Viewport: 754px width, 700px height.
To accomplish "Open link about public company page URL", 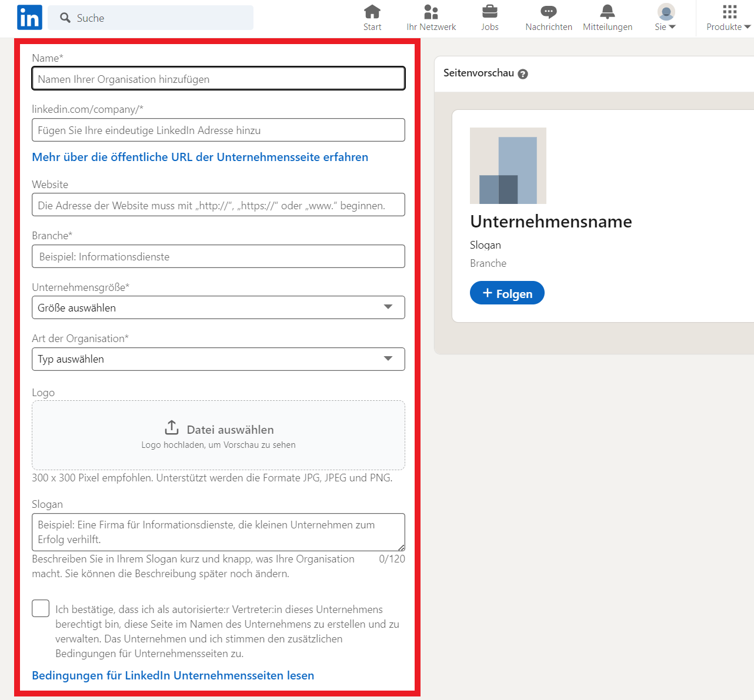I will tap(200, 157).
